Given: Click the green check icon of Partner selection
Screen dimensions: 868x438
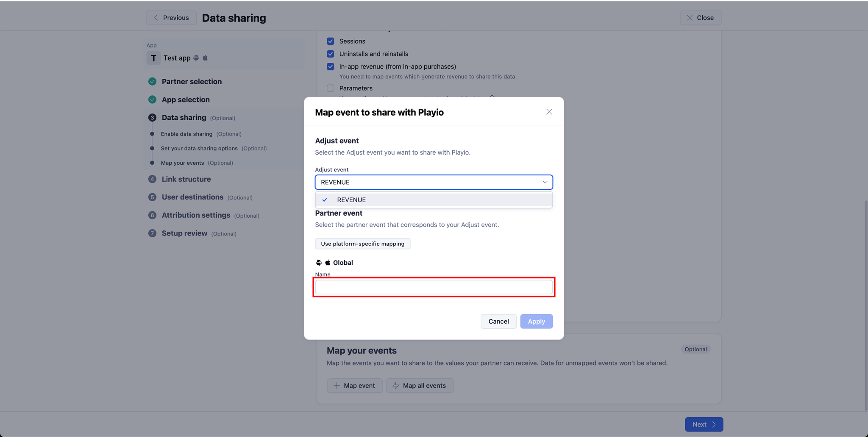Looking at the screenshot, I should 152,81.
